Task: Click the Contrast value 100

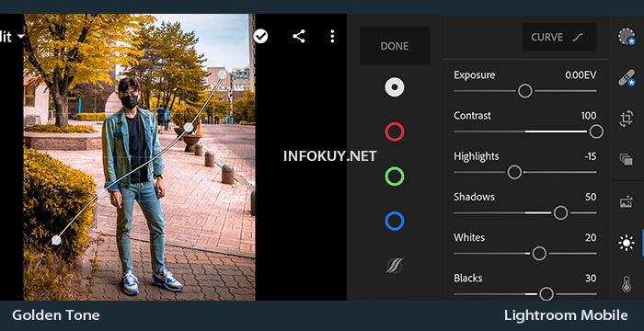Action: click(589, 116)
